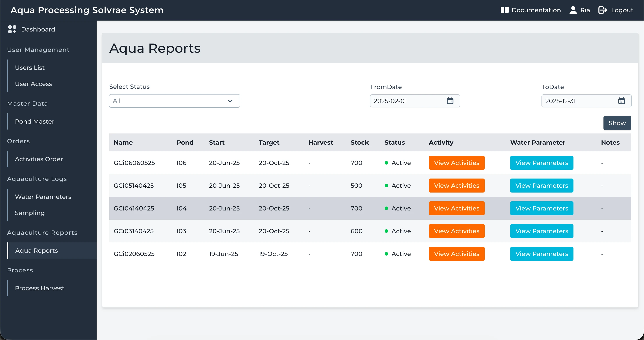View Parameters for GCi04140425
644x340 pixels.
(x=541, y=208)
